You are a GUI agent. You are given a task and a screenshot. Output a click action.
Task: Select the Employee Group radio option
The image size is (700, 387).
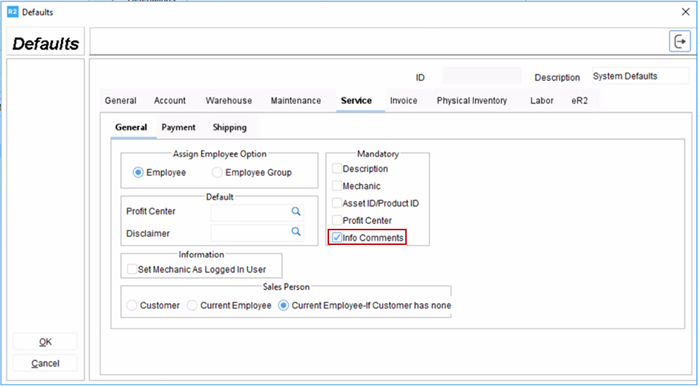217,172
